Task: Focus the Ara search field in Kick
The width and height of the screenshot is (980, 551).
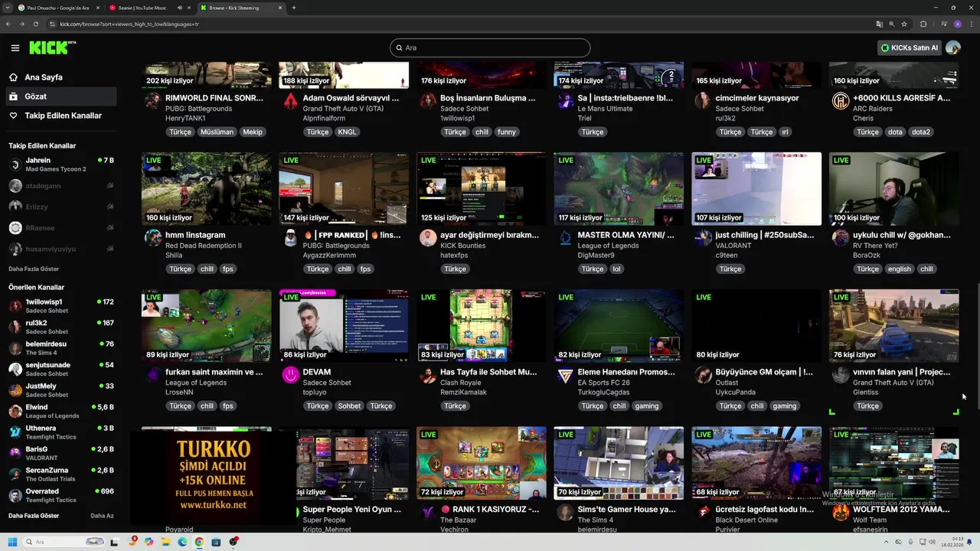Action: pyautogui.click(x=490, y=47)
